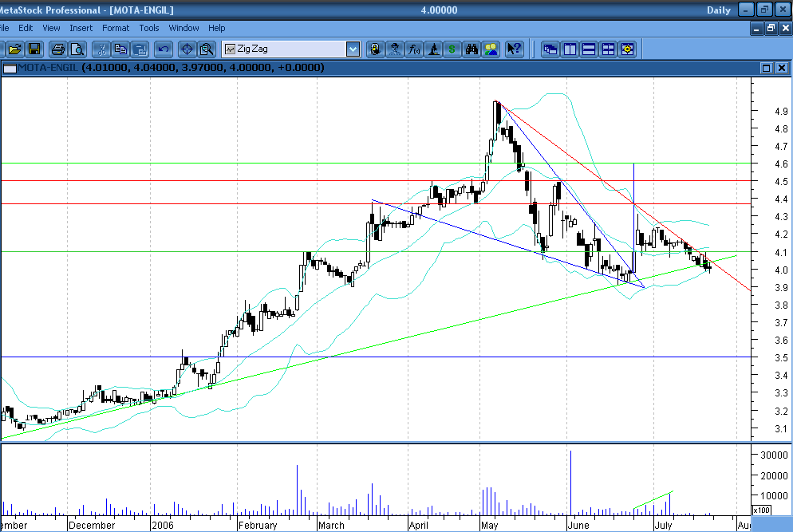Click the 10000 volume axis label

775,496
